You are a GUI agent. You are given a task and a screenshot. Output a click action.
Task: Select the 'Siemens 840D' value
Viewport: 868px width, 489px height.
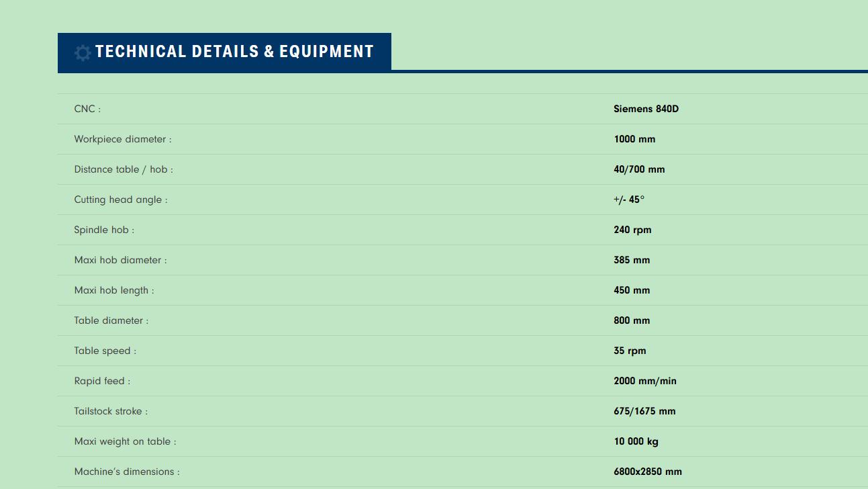pos(646,109)
